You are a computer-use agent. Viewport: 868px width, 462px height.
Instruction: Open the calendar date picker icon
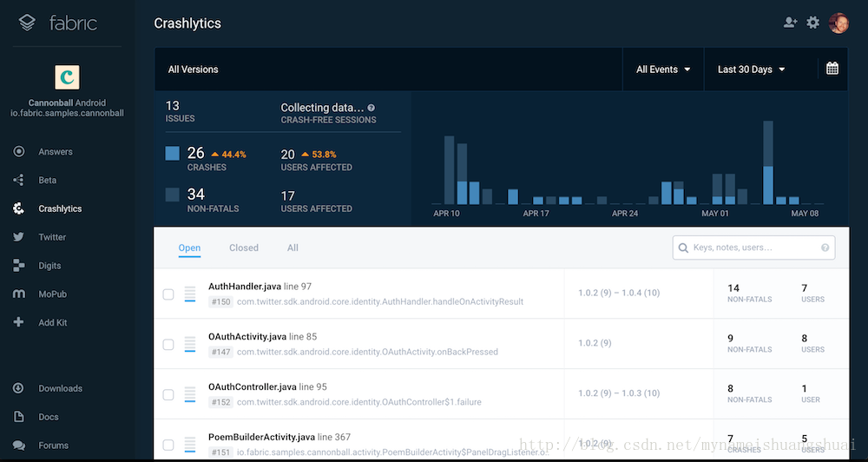pyautogui.click(x=832, y=69)
